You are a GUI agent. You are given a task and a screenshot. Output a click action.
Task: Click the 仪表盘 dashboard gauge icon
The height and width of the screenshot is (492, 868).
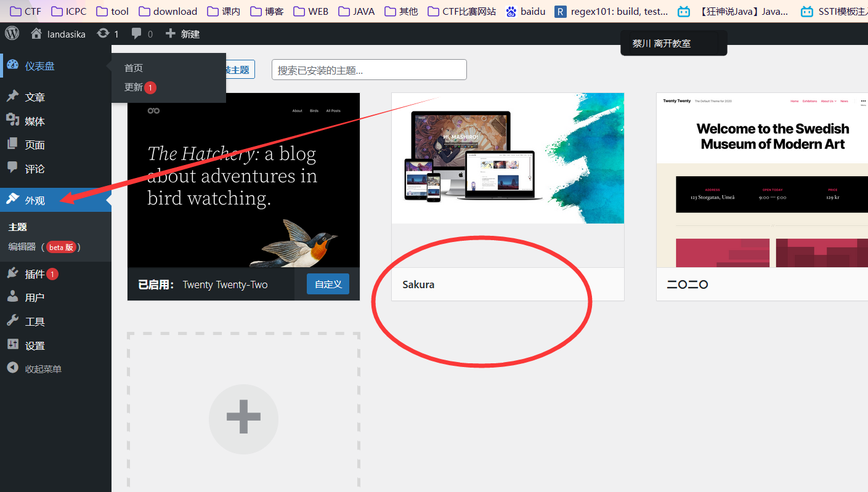coord(12,65)
